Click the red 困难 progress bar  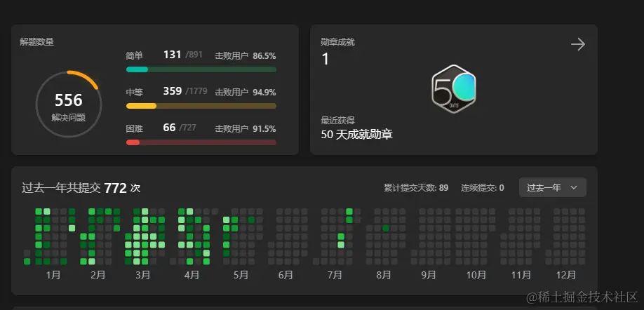click(x=201, y=142)
